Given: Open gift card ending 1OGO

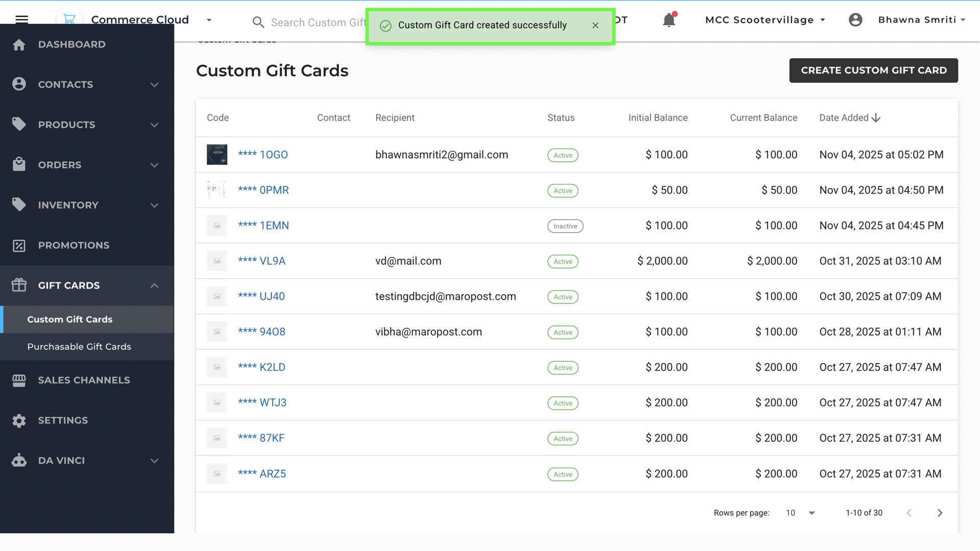Looking at the screenshot, I should tap(263, 155).
